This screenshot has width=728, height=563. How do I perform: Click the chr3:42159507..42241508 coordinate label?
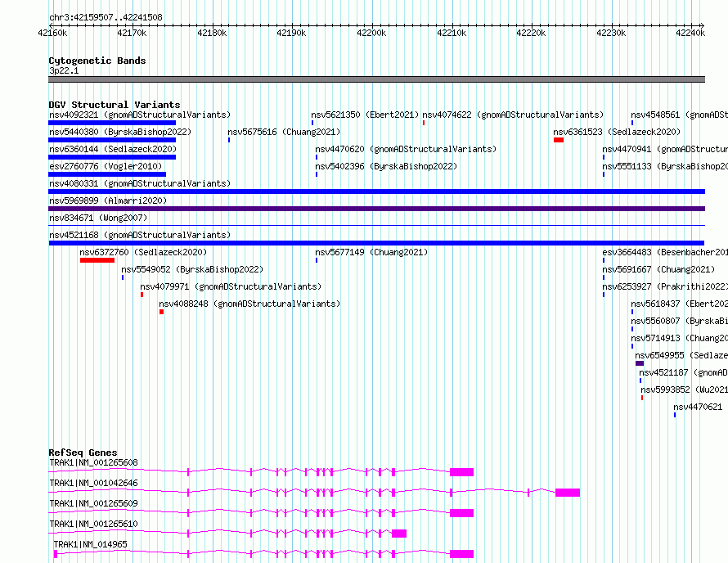pos(106,17)
